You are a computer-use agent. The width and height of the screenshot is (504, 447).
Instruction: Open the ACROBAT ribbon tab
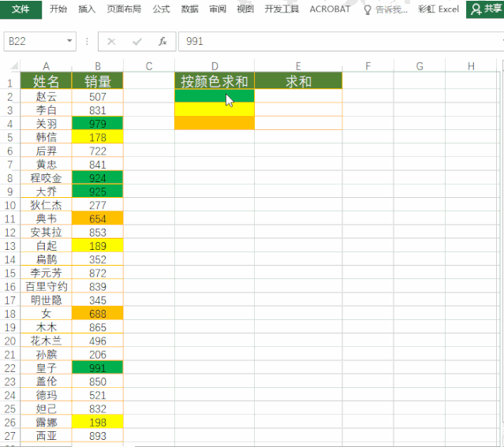click(x=330, y=9)
